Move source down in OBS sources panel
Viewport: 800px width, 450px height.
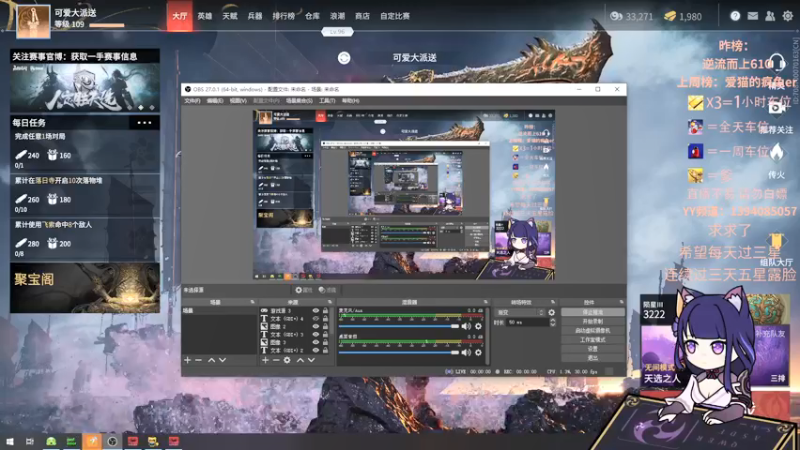(311, 360)
